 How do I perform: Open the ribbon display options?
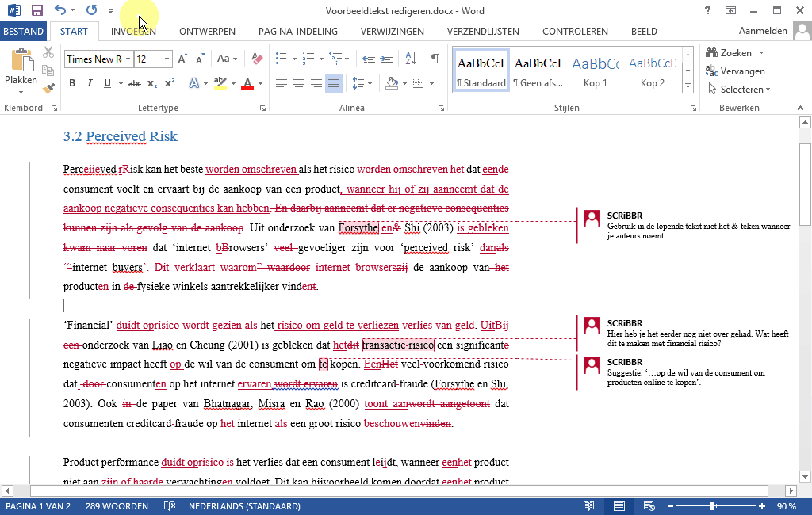coord(730,10)
